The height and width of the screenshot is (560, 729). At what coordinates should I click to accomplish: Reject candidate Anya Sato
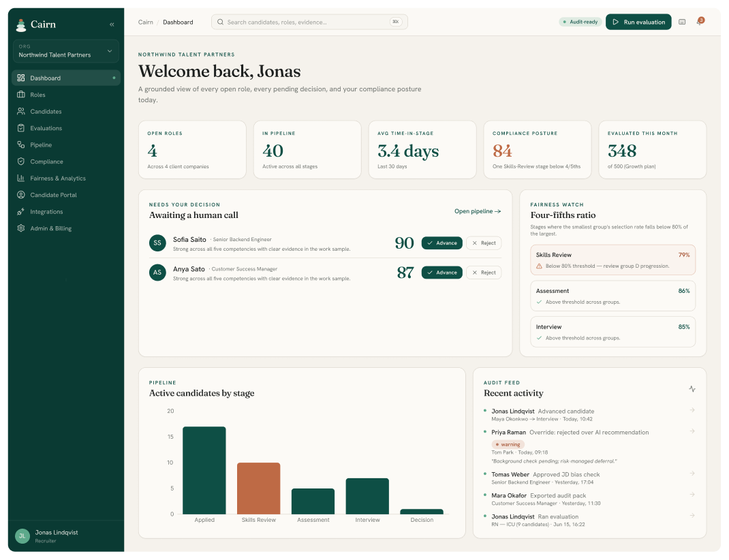484,273
